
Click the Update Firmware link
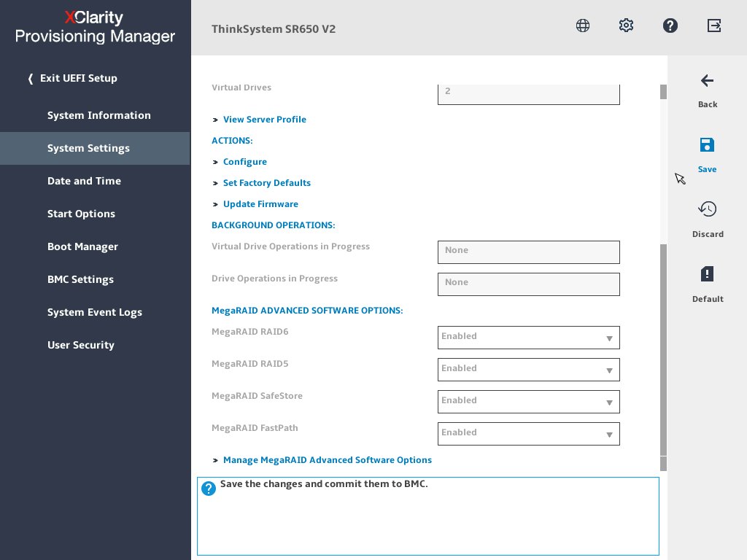pyautogui.click(x=260, y=204)
